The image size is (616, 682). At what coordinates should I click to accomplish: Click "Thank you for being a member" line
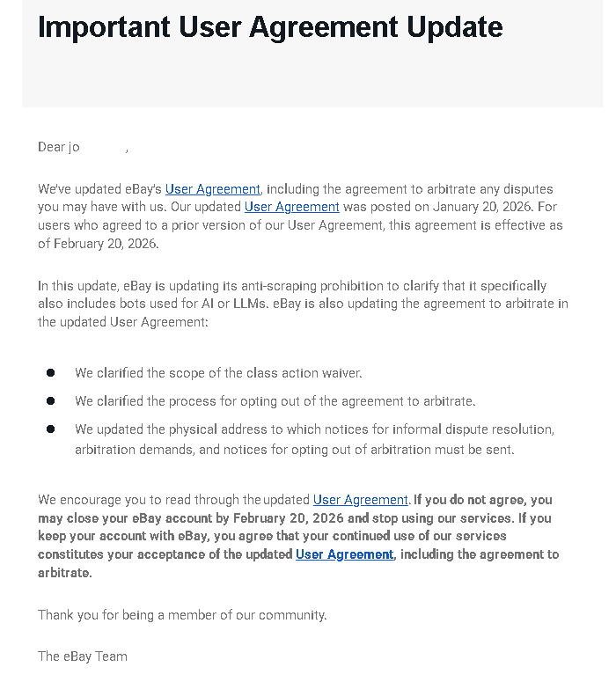point(182,615)
